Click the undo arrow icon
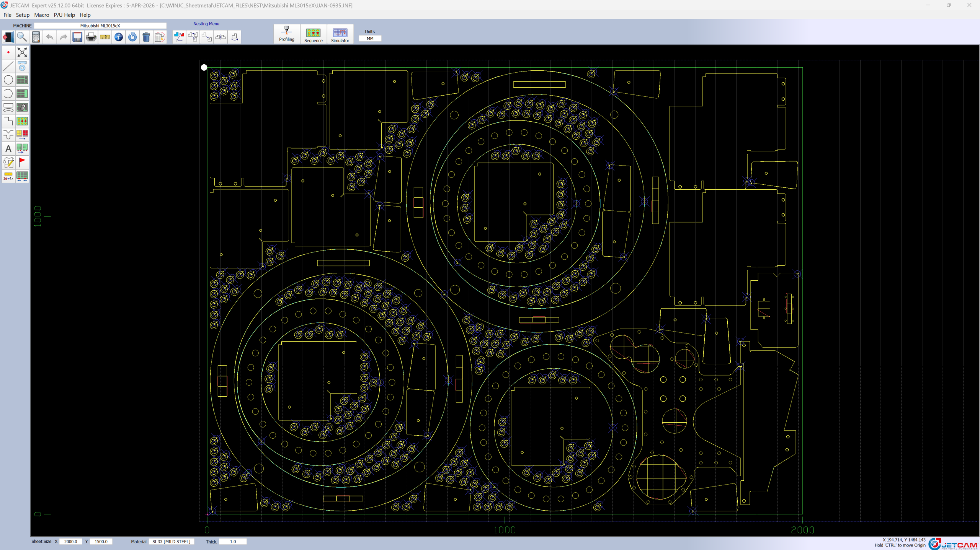Image resolution: width=980 pixels, height=550 pixels. pos(50,37)
